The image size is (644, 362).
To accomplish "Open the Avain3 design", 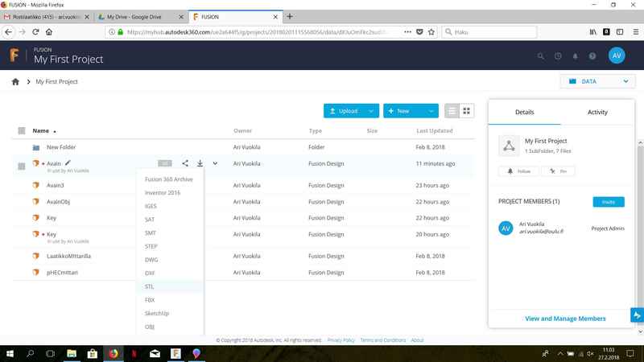I will pyautogui.click(x=56, y=185).
